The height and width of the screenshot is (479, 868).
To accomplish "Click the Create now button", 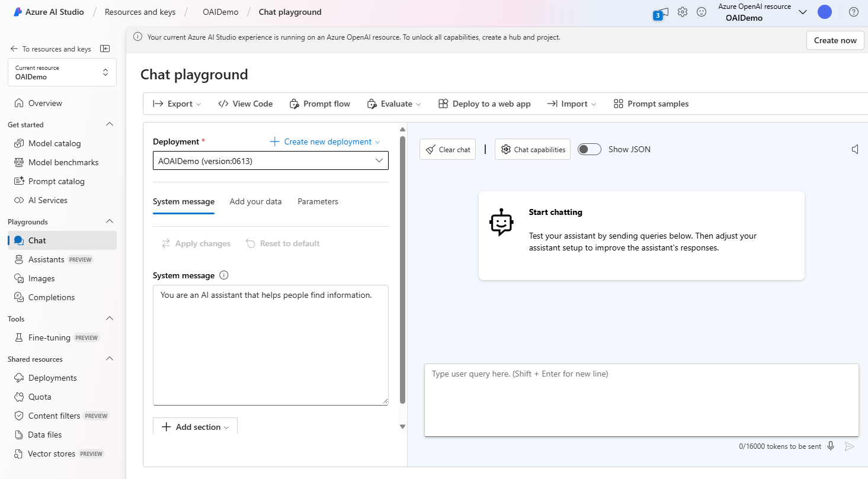I will pos(835,40).
